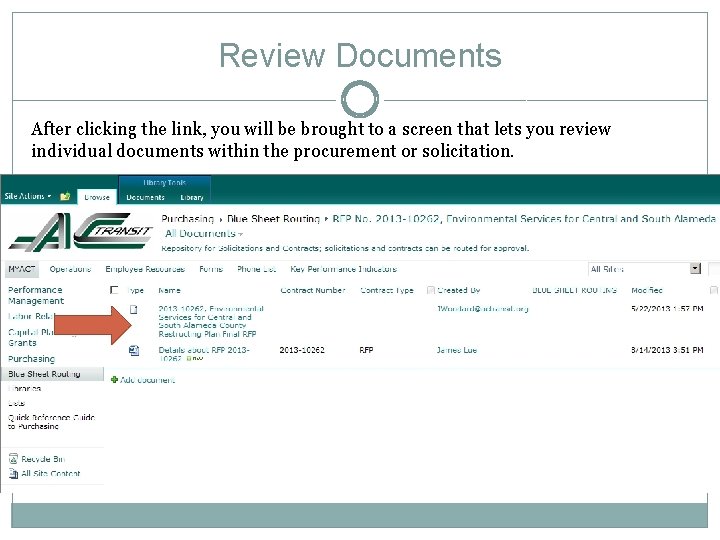Click Purchasing in the breadcrumb
The height and width of the screenshot is (540, 720).
[187, 219]
